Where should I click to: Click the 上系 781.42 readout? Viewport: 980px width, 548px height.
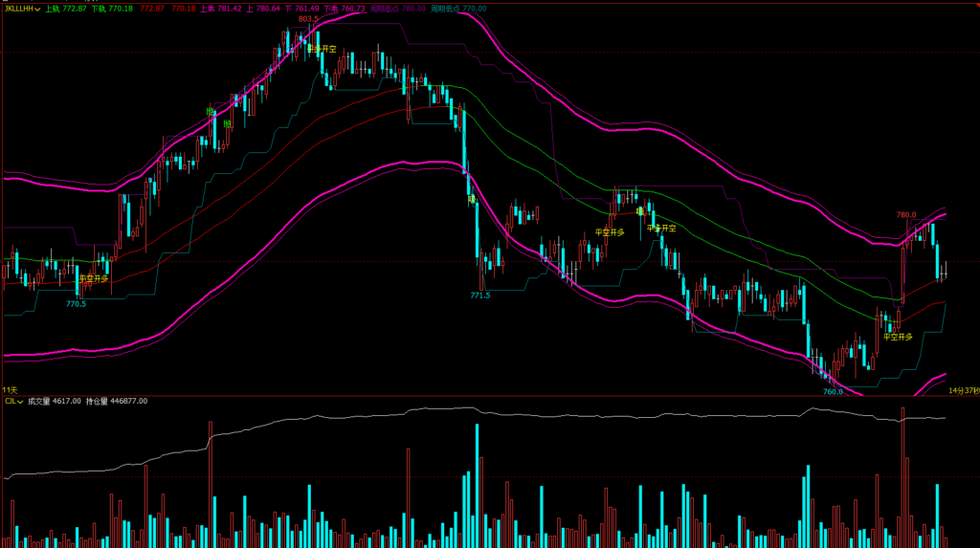coord(220,8)
